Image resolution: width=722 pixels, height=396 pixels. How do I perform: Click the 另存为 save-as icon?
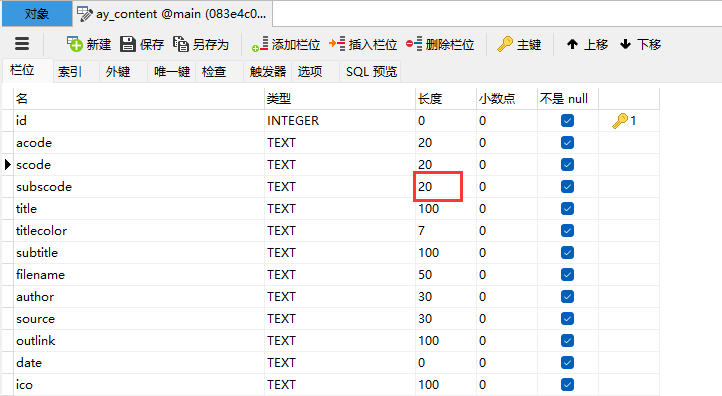pos(180,44)
